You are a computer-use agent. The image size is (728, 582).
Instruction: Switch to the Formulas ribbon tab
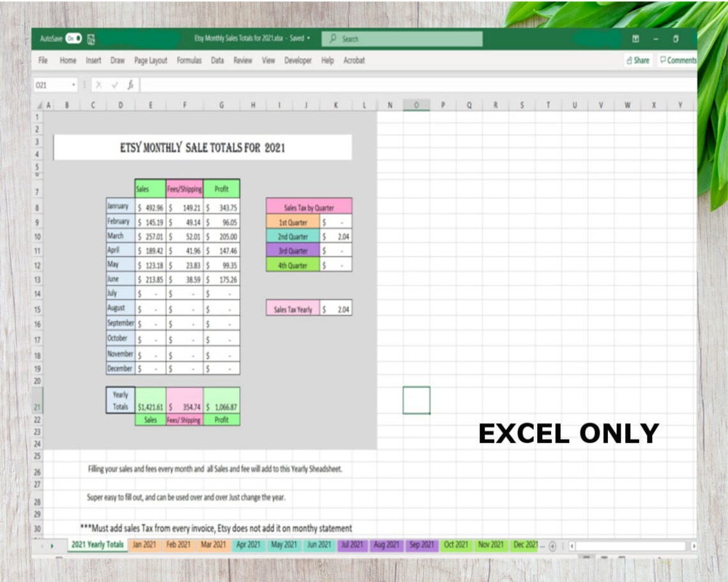[189, 61]
